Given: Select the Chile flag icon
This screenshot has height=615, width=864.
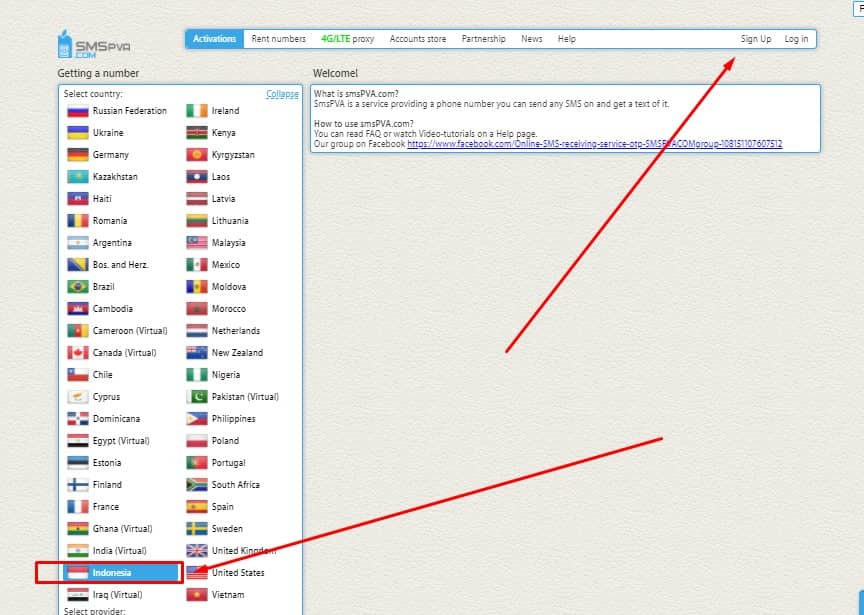Looking at the screenshot, I should click(78, 375).
